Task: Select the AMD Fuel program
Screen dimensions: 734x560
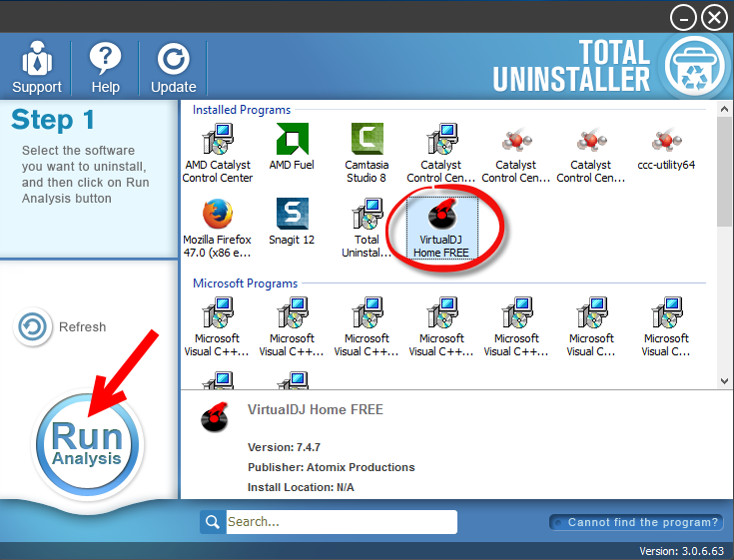Action: 292,147
